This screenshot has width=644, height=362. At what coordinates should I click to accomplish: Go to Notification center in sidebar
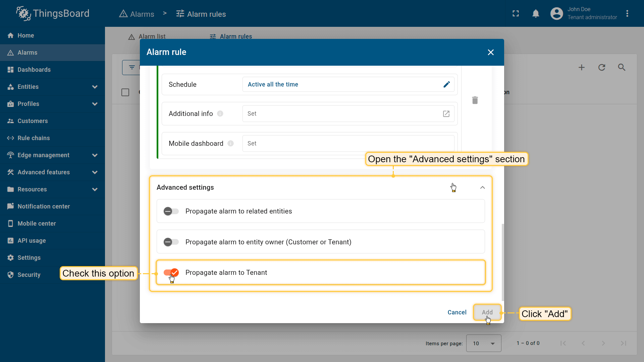(44, 206)
